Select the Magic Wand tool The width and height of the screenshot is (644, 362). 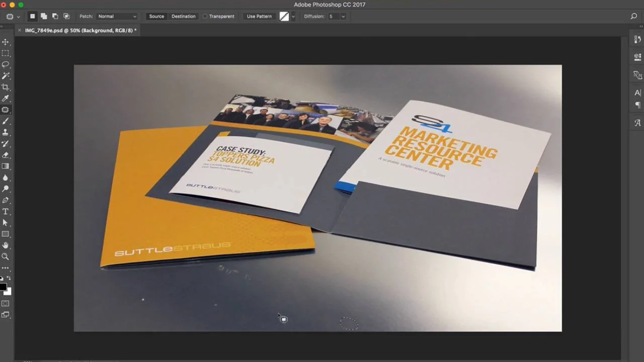coord(6,76)
